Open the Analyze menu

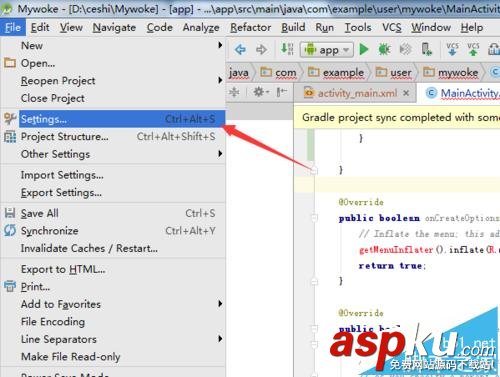(x=201, y=27)
